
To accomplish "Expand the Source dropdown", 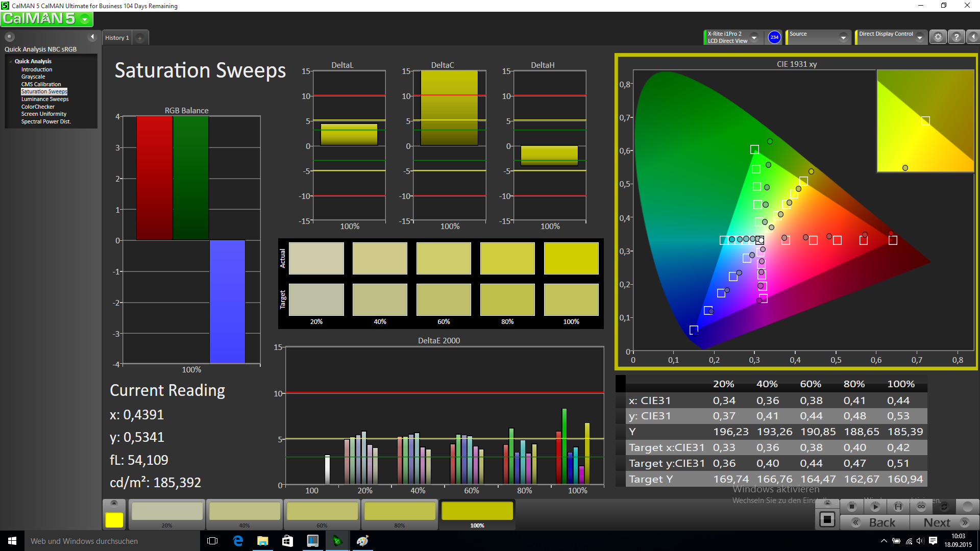I will click(x=843, y=37).
